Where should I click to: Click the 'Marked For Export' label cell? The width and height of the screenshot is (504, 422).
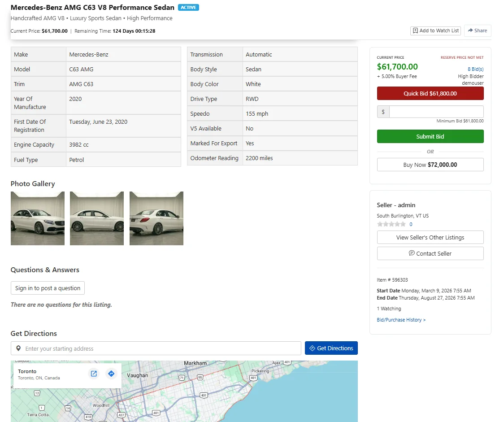pyautogui.click(x=215, y=143)
